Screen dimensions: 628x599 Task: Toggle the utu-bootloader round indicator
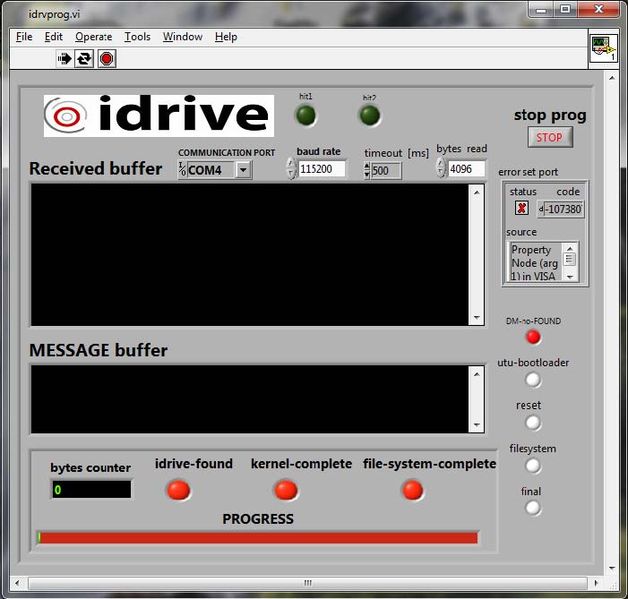[533, 380]
